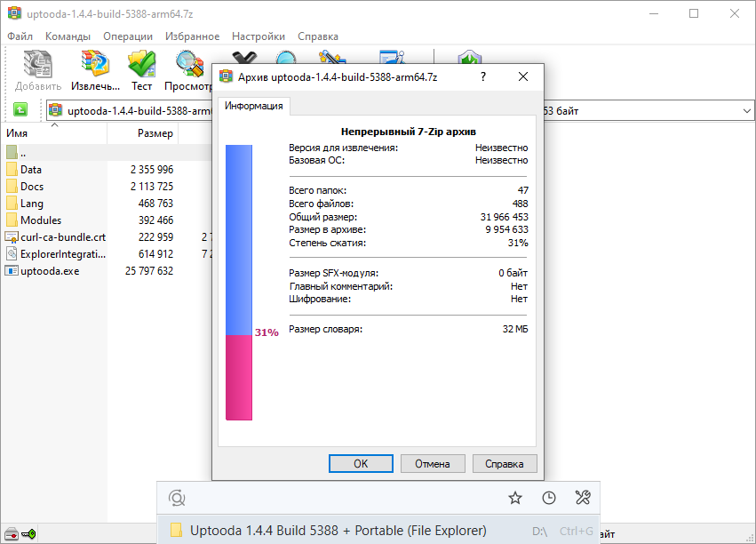Open the Настройки menu
Viewport: 756px width, 544px height.
coord(258,36)
